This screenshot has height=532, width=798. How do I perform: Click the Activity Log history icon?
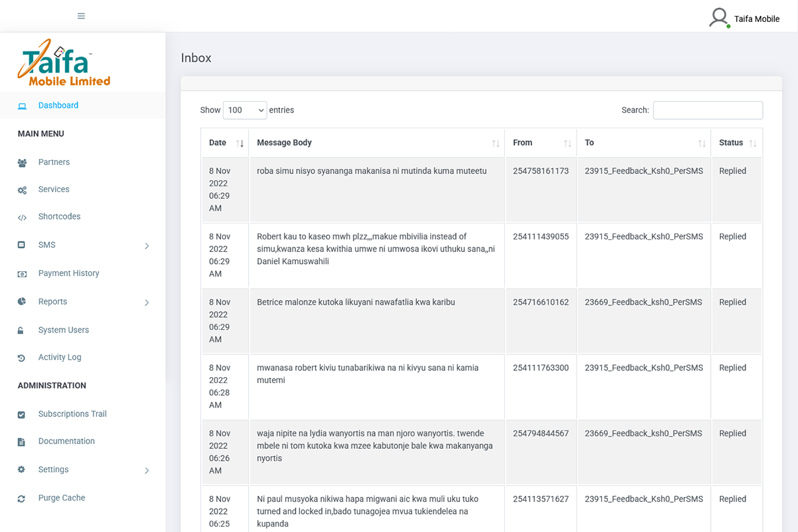(22, 358)
